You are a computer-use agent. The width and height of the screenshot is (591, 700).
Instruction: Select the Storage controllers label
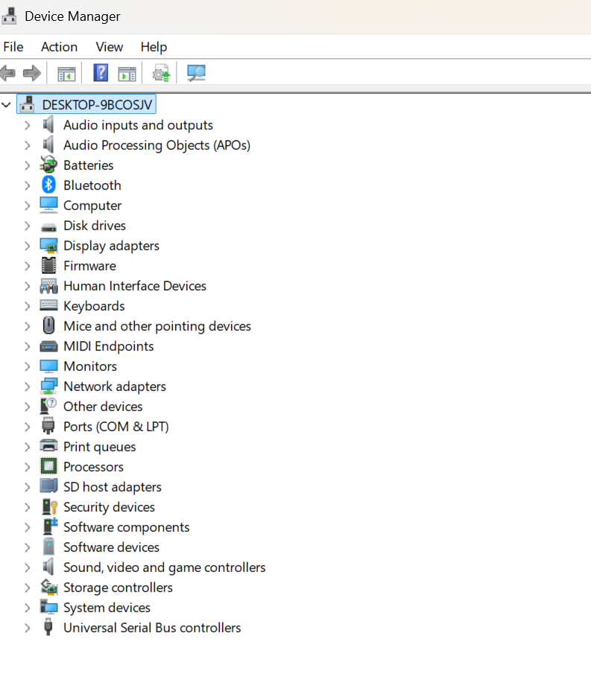tap(118, 587)
